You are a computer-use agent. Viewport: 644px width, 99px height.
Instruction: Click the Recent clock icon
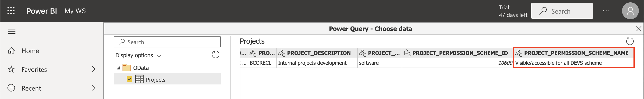click(x=11, y=88)
